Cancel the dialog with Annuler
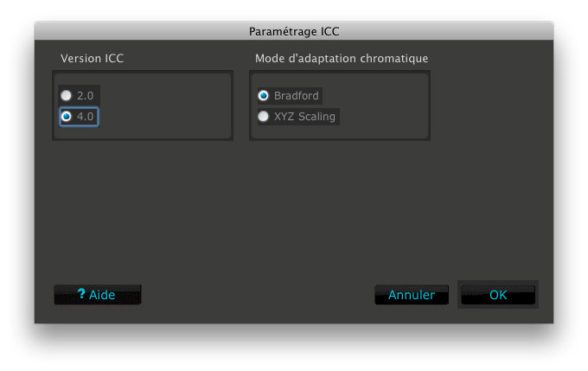Image resolution: width=588 pixels, height=371 pixels. point(412,295)
